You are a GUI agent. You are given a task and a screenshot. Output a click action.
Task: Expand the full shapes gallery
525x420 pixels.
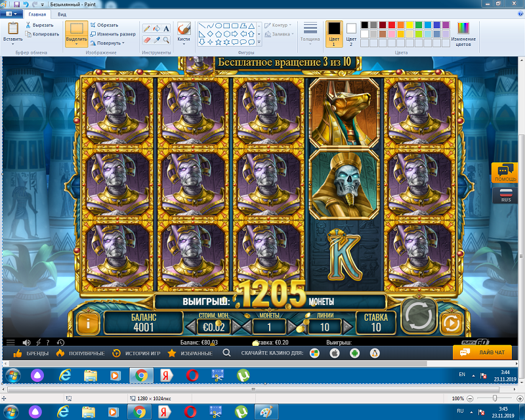point(259,42)
